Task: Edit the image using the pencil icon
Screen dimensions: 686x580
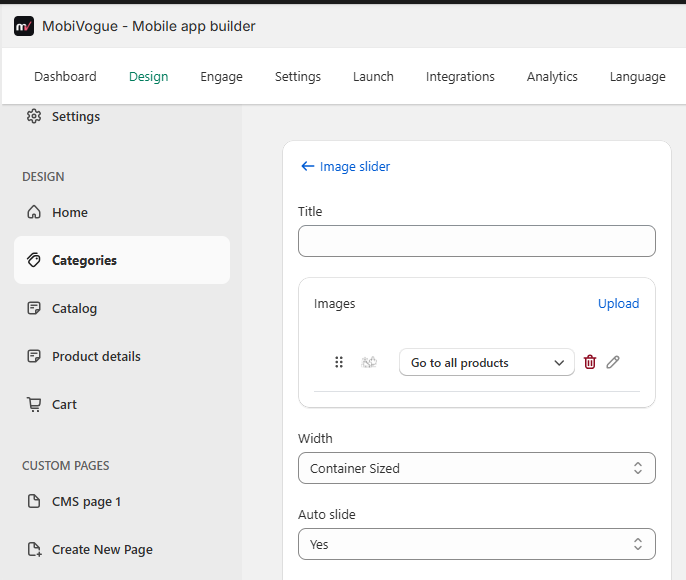Action: [613, 362]
